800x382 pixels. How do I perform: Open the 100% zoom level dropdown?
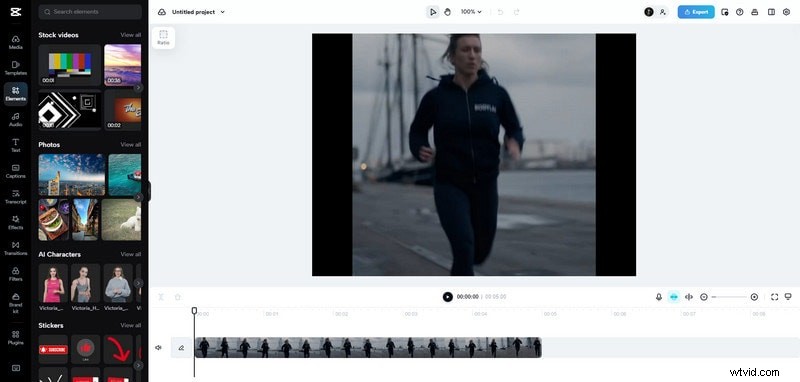471,12
